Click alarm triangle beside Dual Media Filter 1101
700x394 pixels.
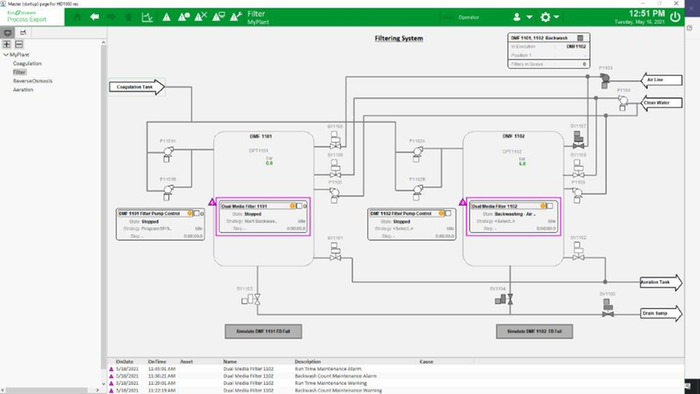(x=212, y=202)
